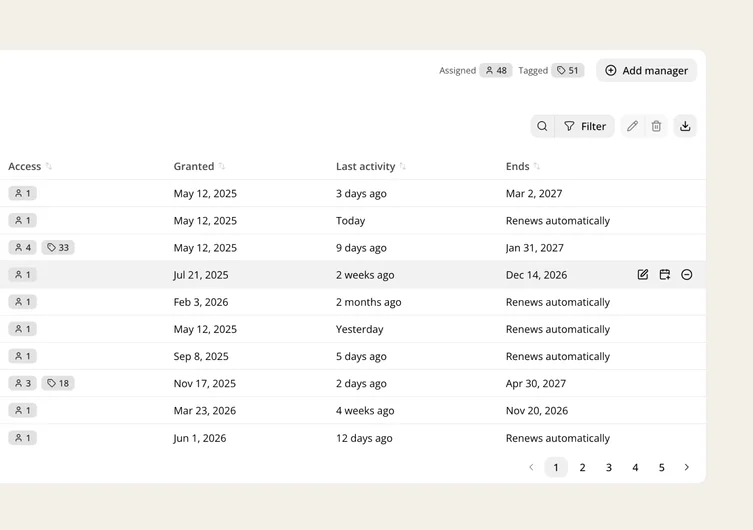753x530 pixels.
Task: Select page 4 in pagination
Action: [635, 467]
